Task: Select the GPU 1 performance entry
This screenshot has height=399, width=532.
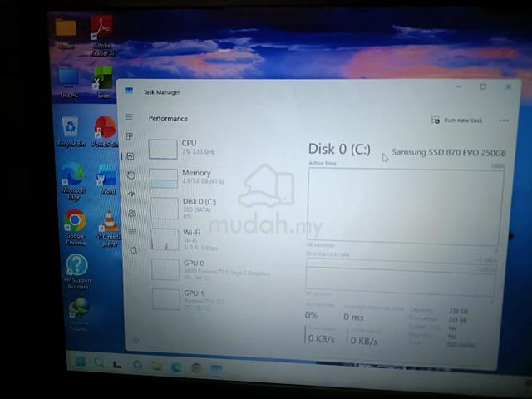Action: [x=213, y=298]
